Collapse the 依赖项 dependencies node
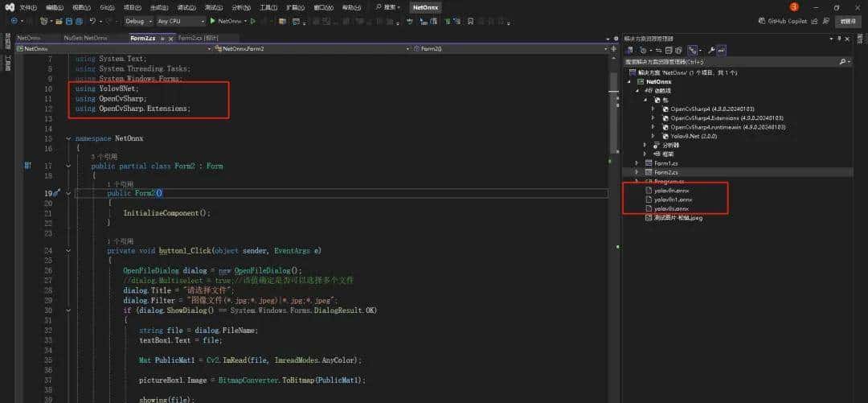 (x=637, y=90)
